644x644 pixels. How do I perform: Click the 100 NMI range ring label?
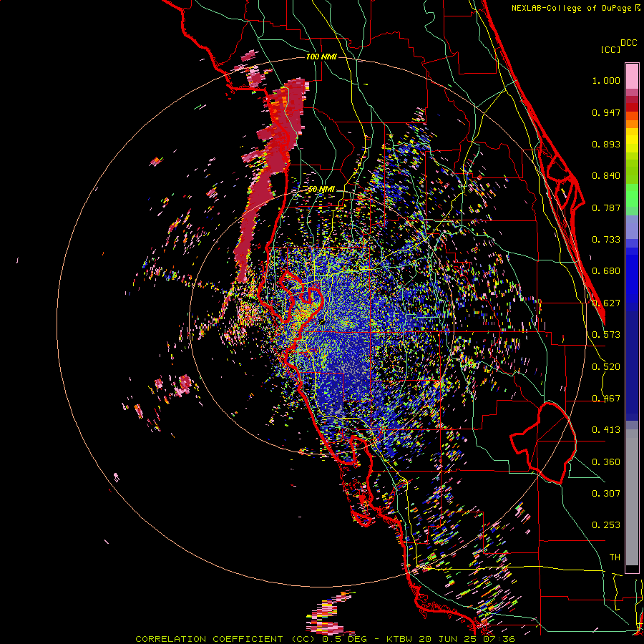(x=321, y=57)
